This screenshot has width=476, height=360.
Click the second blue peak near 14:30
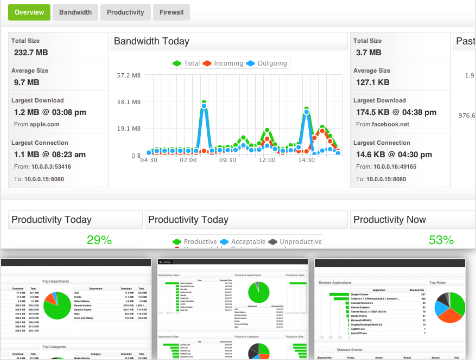(x=306, y=112)
